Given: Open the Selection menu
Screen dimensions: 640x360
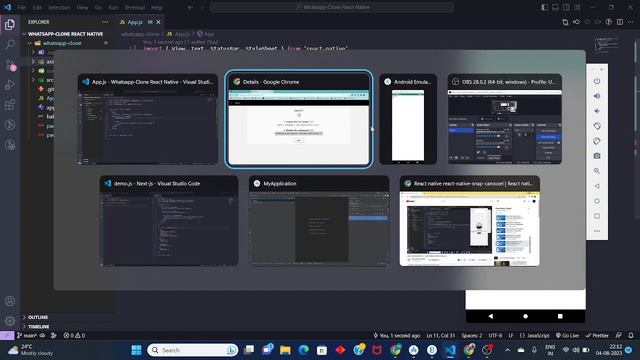Looking at the screenshot, I should 59,7.
